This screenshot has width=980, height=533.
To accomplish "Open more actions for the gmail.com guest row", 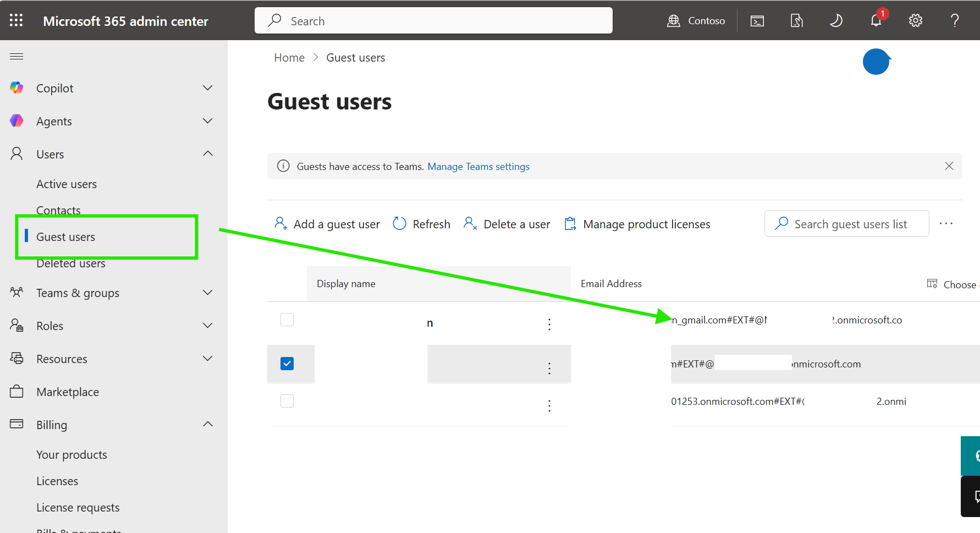I will pyautogui.click(x=549, y=324).
